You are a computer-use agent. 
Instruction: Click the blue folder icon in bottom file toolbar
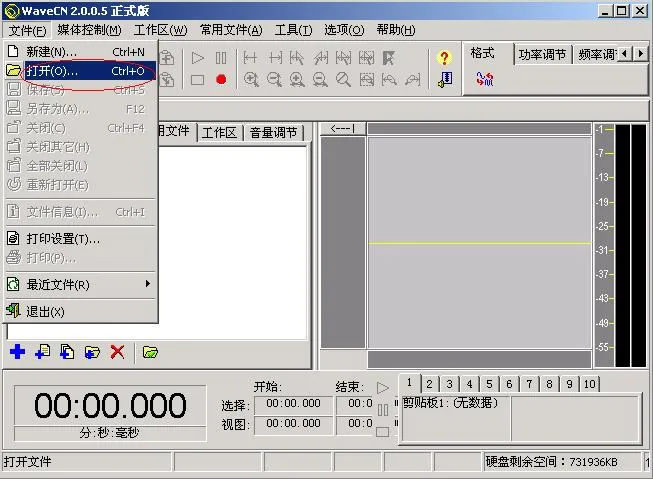(92, 352)
